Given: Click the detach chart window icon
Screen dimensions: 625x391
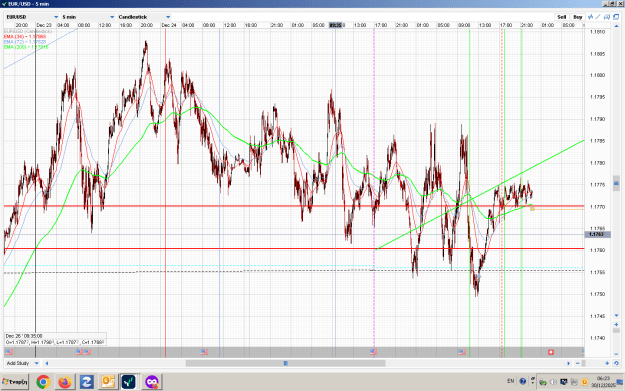Looking at the screenshot, I should point(616,17).
